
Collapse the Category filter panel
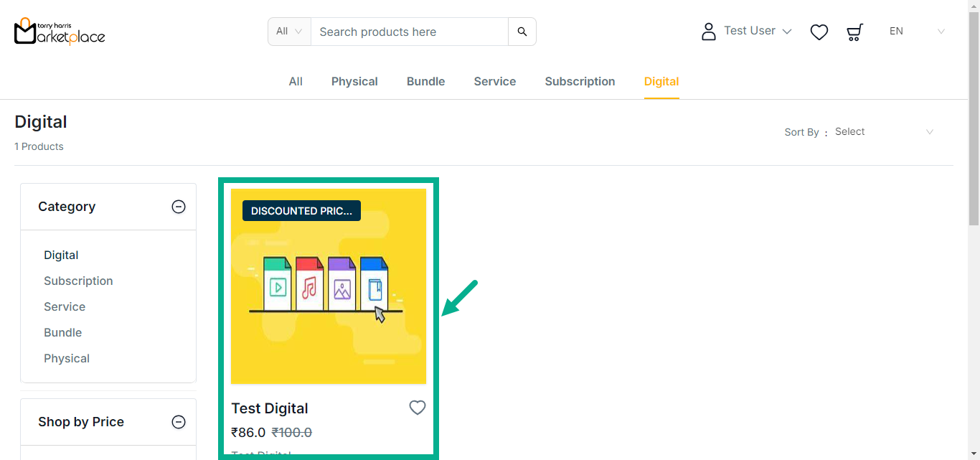179,207
